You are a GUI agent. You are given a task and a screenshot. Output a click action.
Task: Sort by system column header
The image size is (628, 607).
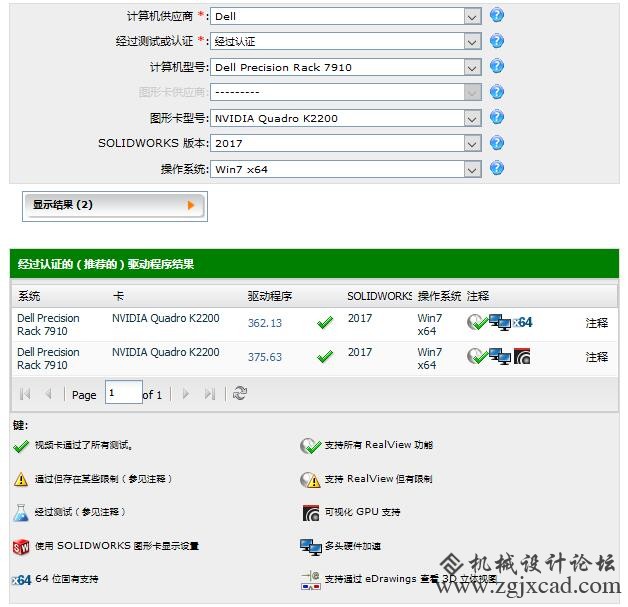coord(29,296)
